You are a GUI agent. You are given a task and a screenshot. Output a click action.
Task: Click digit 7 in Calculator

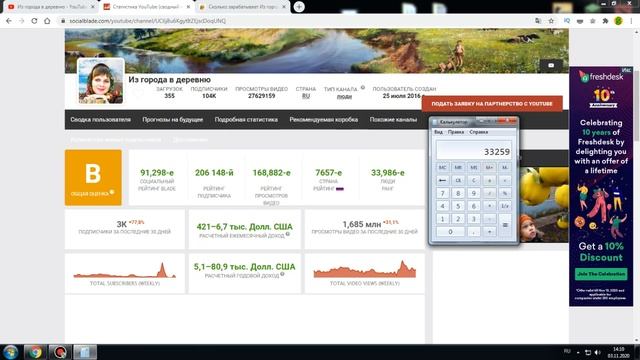pyautogui.click(x=442, y=193)
